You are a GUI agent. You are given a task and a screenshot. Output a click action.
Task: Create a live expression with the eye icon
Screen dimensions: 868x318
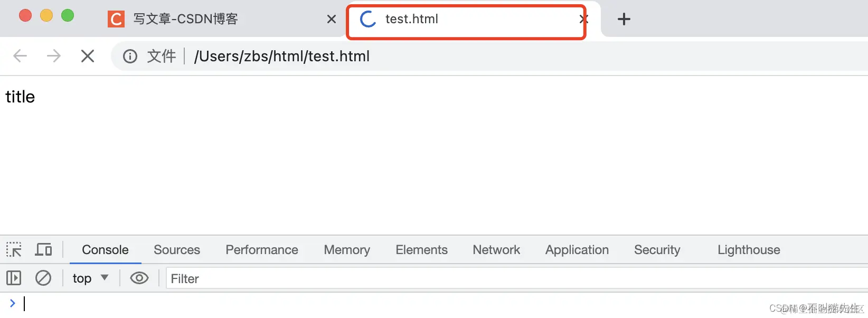(x=139, y=278)
